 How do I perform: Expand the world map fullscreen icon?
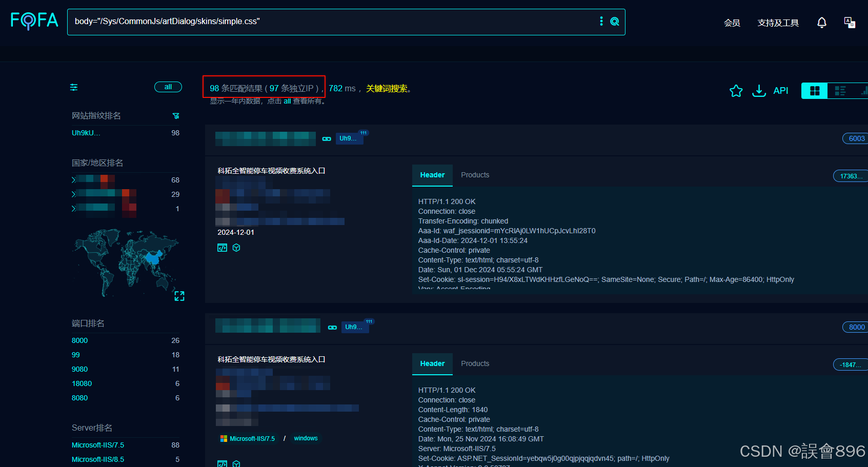(179, 296)
